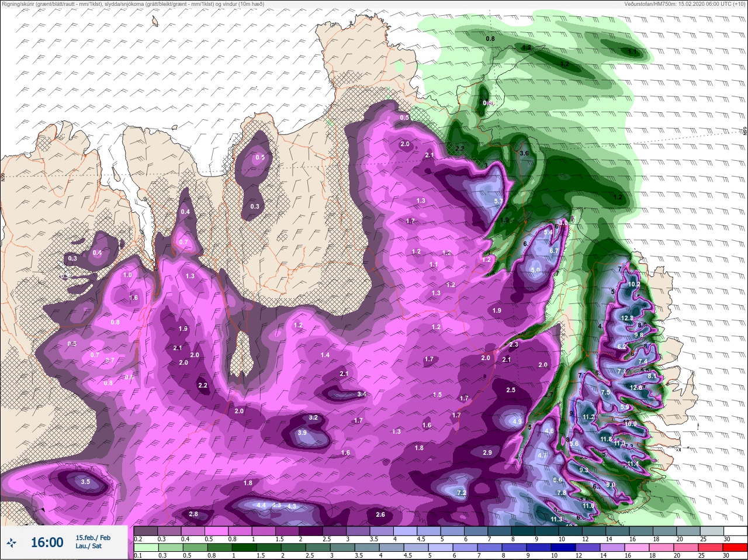Click the 10.2 precipitation value
Image resolution: width=748 pixels, height=560 pixels.
[634, 284]
